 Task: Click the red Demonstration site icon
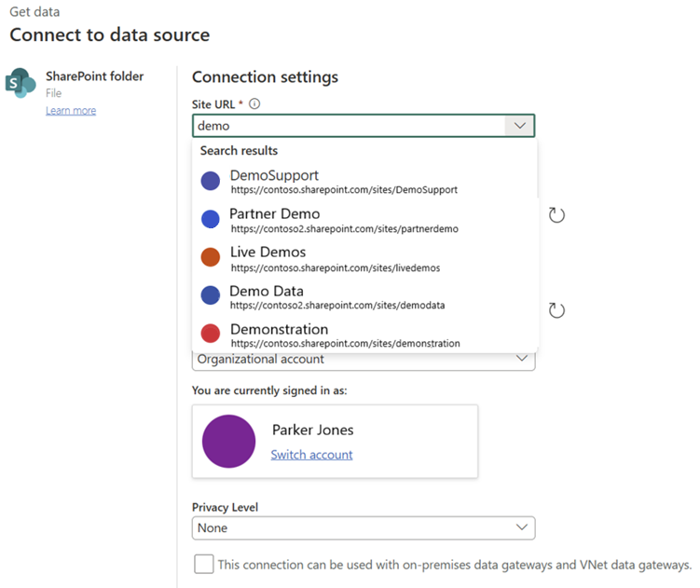[x=211, y=335]
